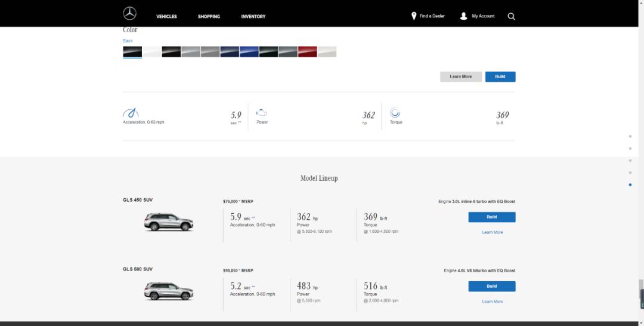644x326 pixels.
Task: Click the circular torque icon
Action: tap(395, 112)
